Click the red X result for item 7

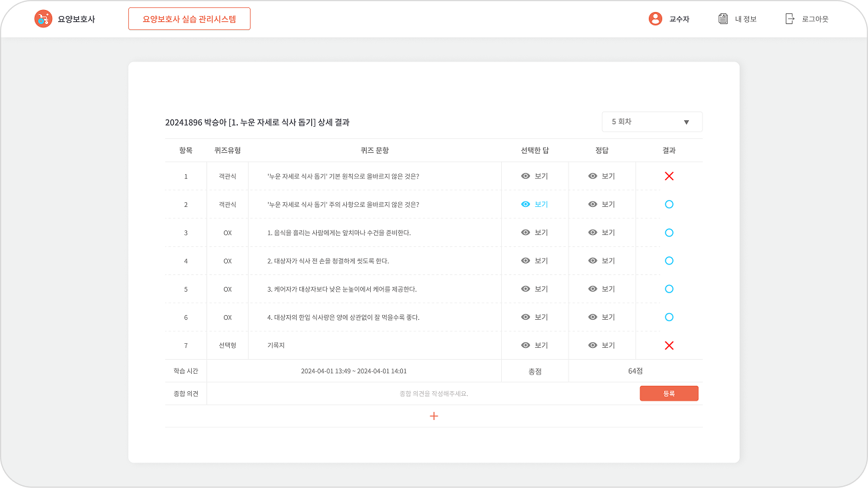[x=669, y=345]
